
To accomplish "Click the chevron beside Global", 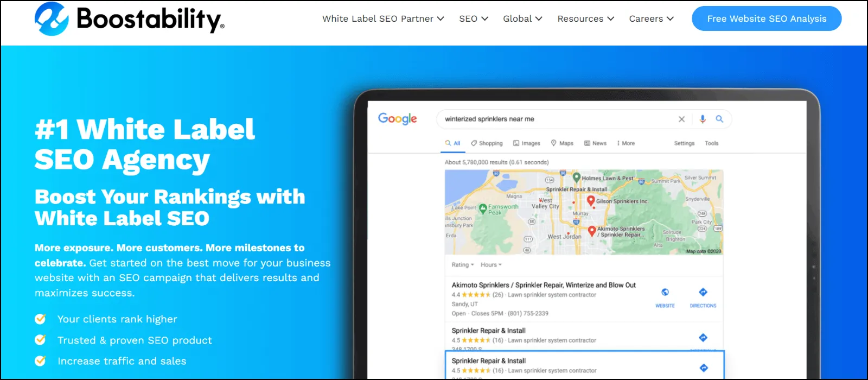I will tap(539, 18).
